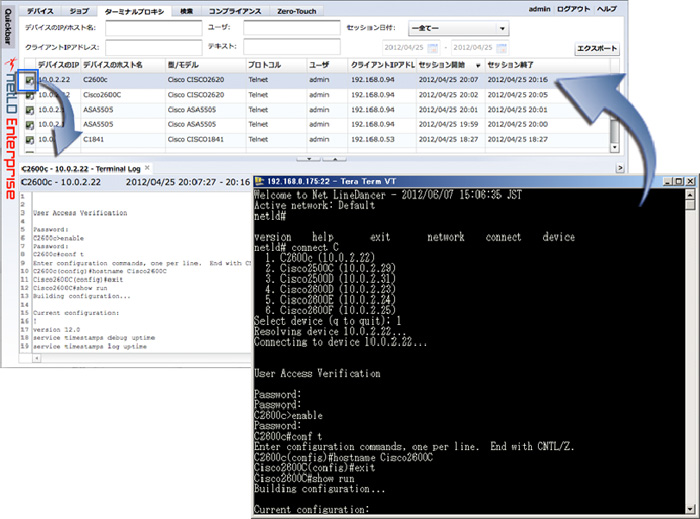The image size is (700, 519).
Task: Sort by プロトコル column header
Action: 276,65
